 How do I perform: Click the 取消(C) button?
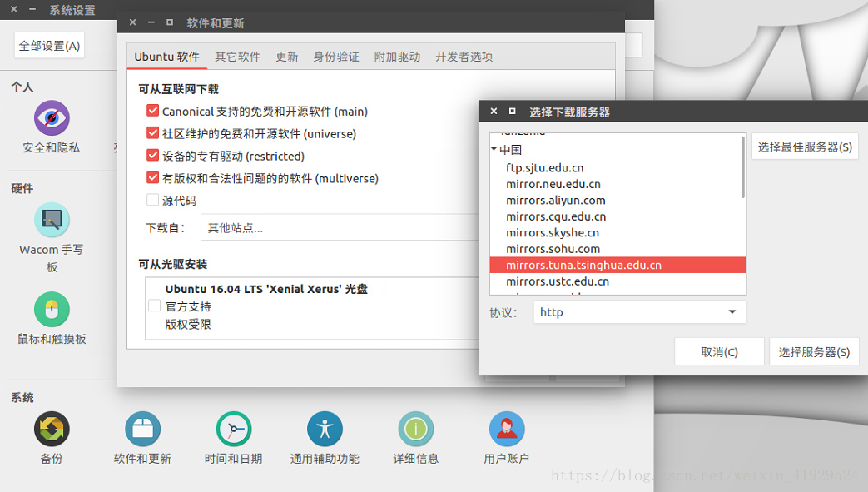[719, 352]
